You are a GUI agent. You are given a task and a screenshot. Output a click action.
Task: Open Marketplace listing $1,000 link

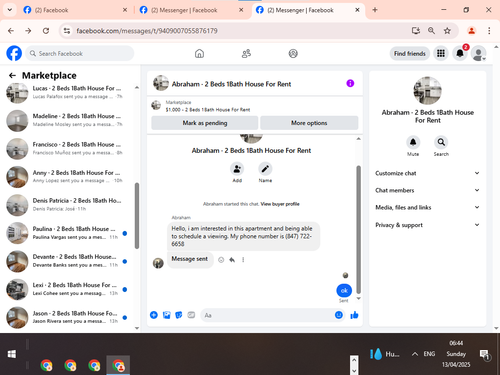pyautogui.click(x=208, y=109)
